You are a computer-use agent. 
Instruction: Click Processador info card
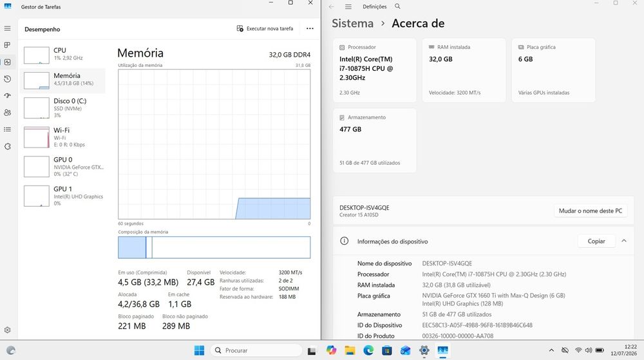click(375, 70)
